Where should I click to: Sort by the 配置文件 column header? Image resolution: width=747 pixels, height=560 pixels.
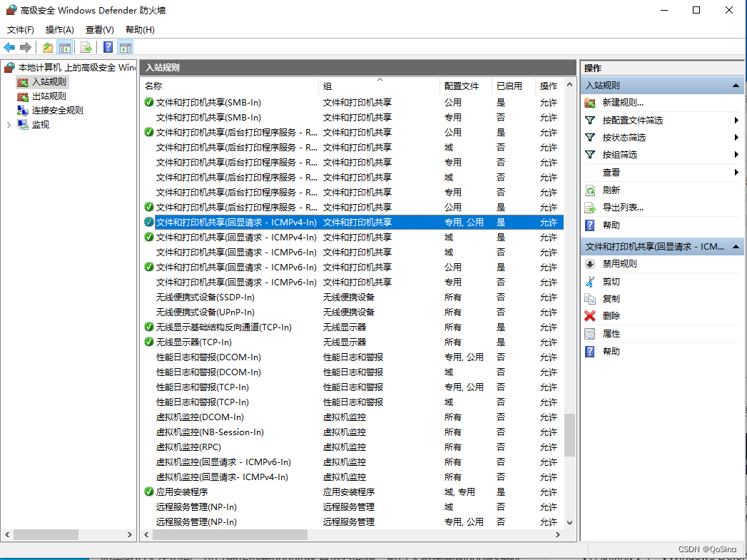[x=465, y=86]
